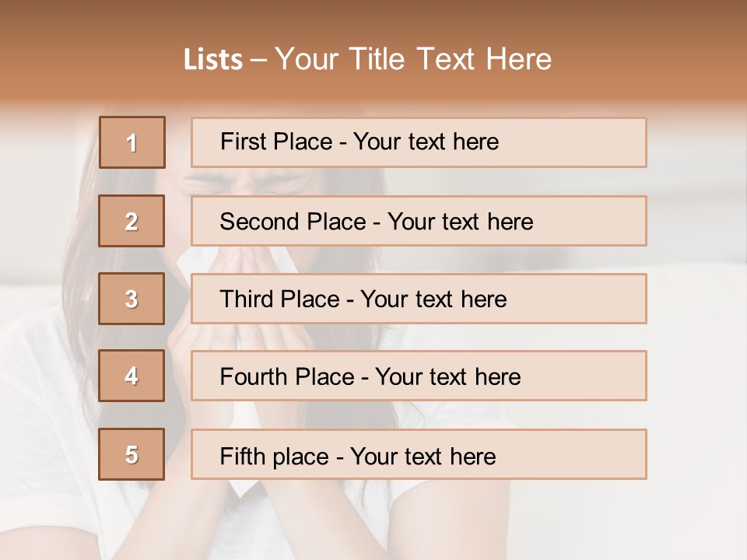This screenshot has width=747, height=560.
Task: Click the word "Fifth" in the last row
Action: pyautogui.click(x=243, y=456)
